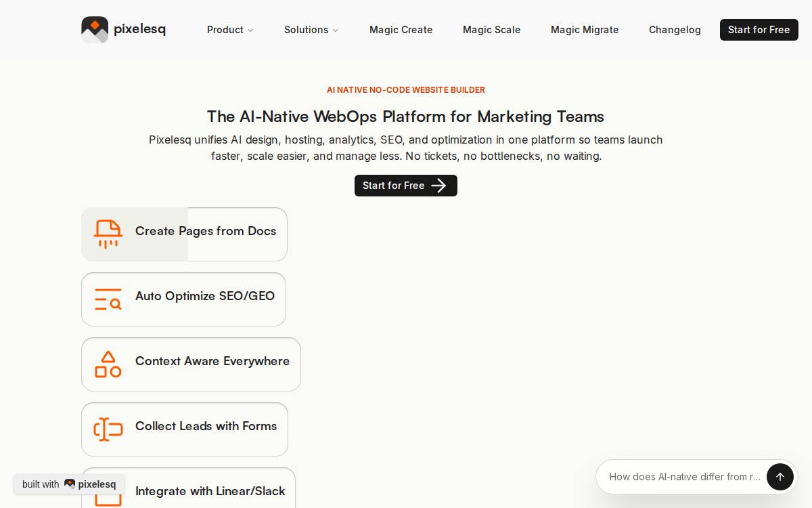Submit chat with the up-arrow button
The width and height of the screenshot is (812, 508).
coord(780,477)
